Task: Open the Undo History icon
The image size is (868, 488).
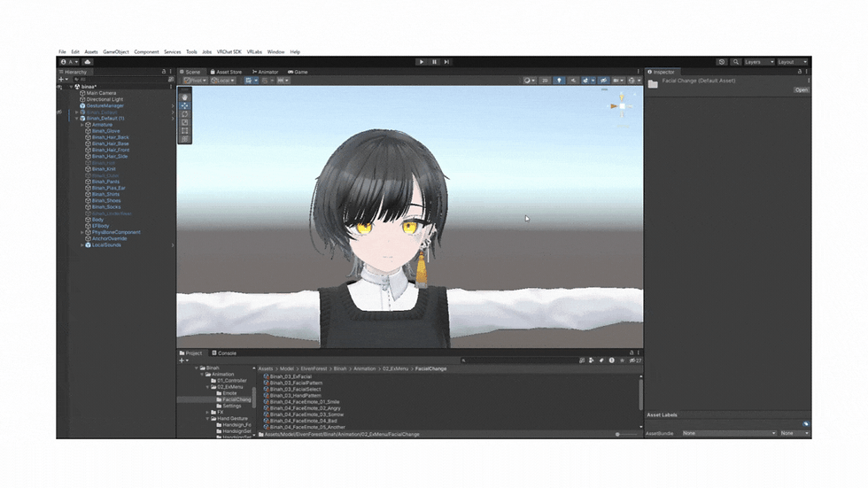Action: [721, 62]
